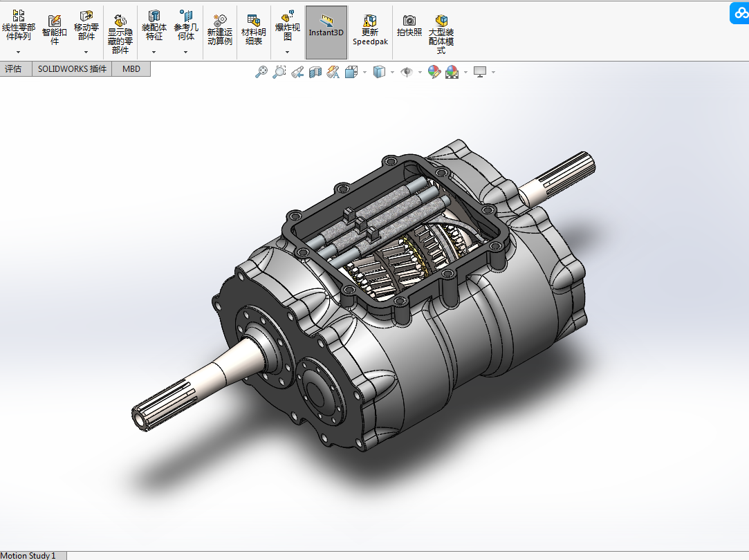Expand the Linear Component Pattern dropdown arrow

point(18,52)
